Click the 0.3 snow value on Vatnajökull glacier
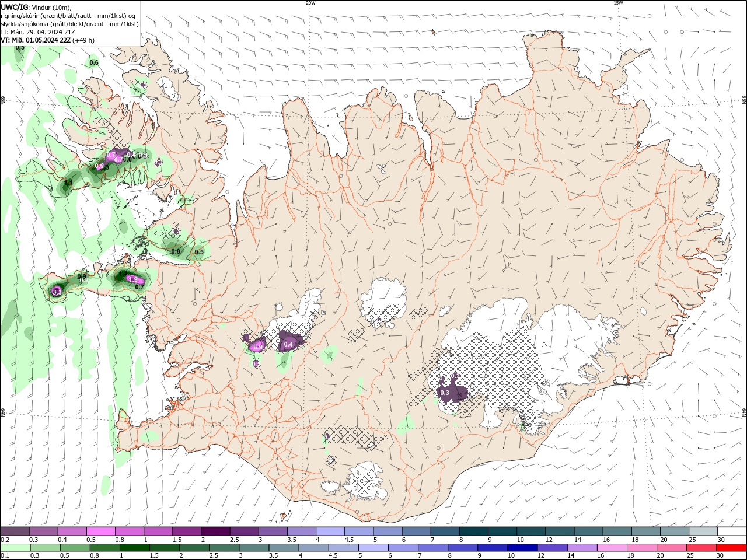747x560 pixels. pyautogui.click(x=445, y=393)
